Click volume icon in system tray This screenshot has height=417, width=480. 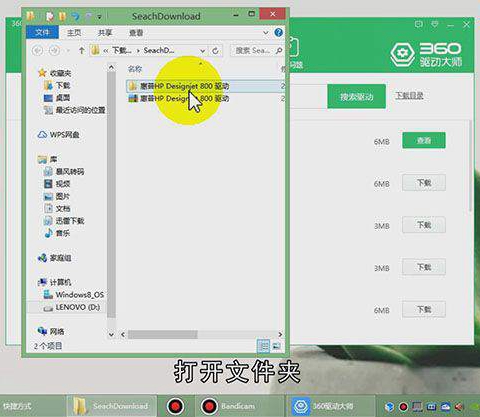coord(459,407)
